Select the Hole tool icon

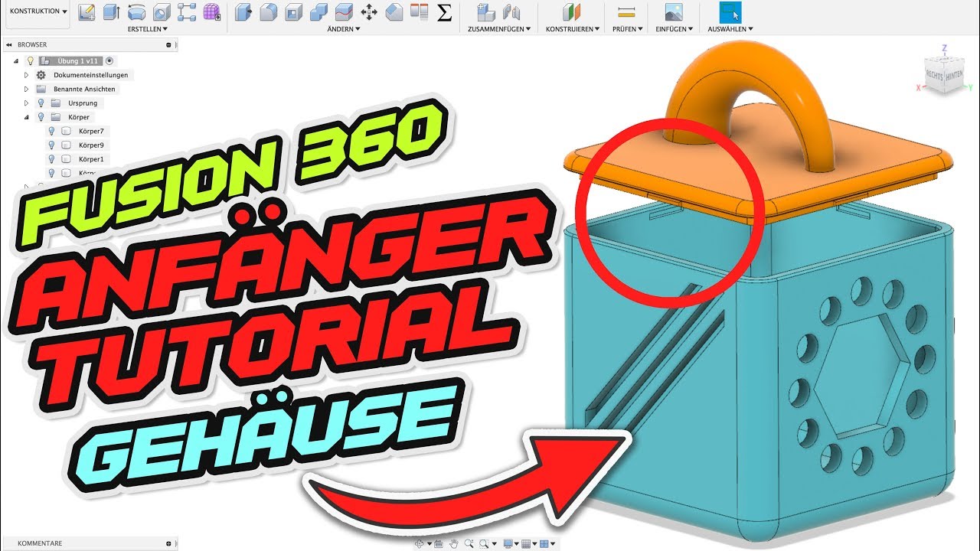point(162,11)
